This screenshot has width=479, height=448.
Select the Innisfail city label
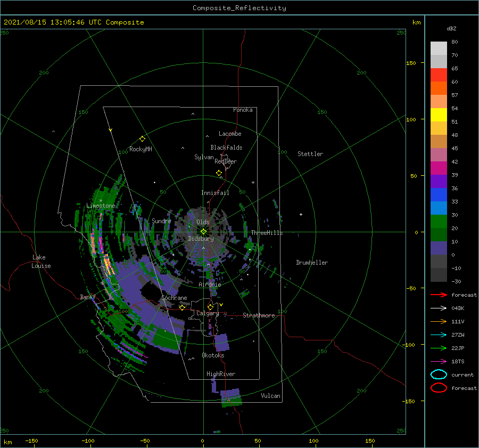[215, 193]
